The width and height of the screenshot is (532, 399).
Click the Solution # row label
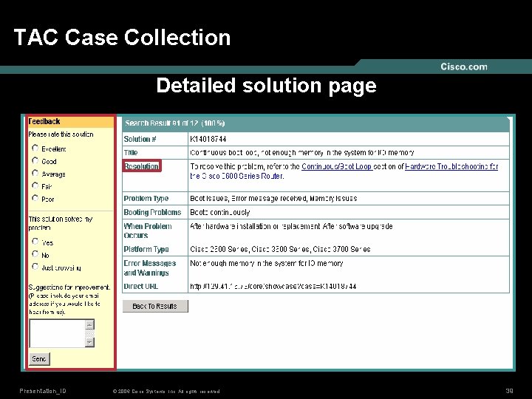(x=140, y=139)
